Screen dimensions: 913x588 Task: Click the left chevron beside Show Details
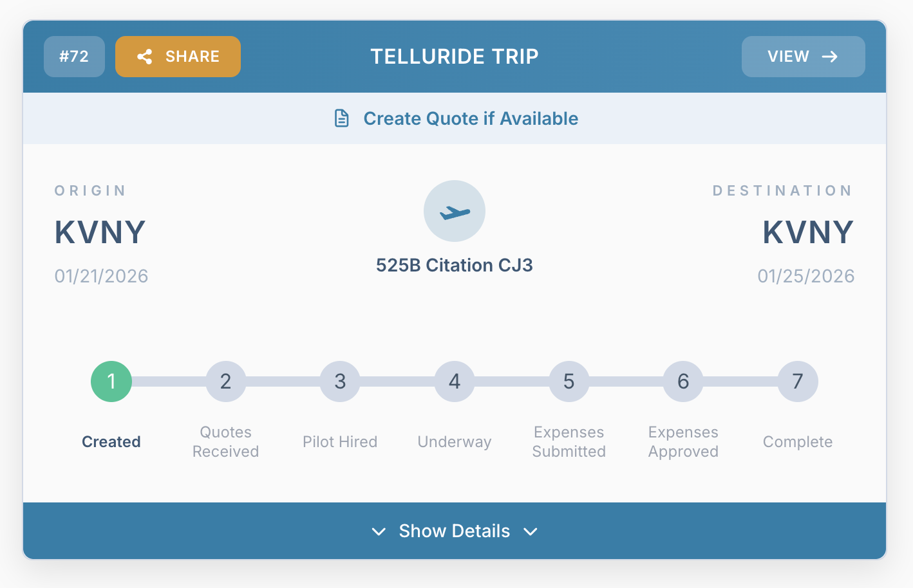pos(379,531)
